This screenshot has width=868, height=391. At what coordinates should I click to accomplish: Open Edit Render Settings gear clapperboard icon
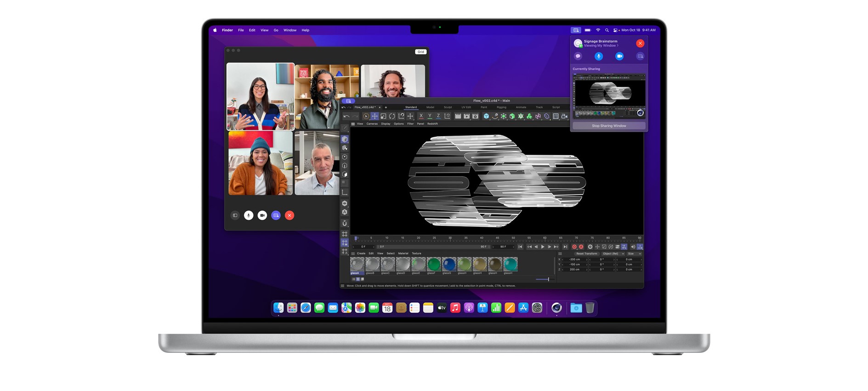pyautogui.click(x=475, y=116)
